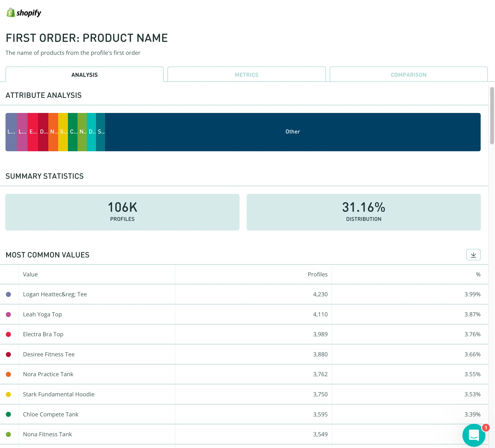The height and width of the screenshot is (448, 495).
Task: Switch to the Metrics tab
Action: point(246,75)
